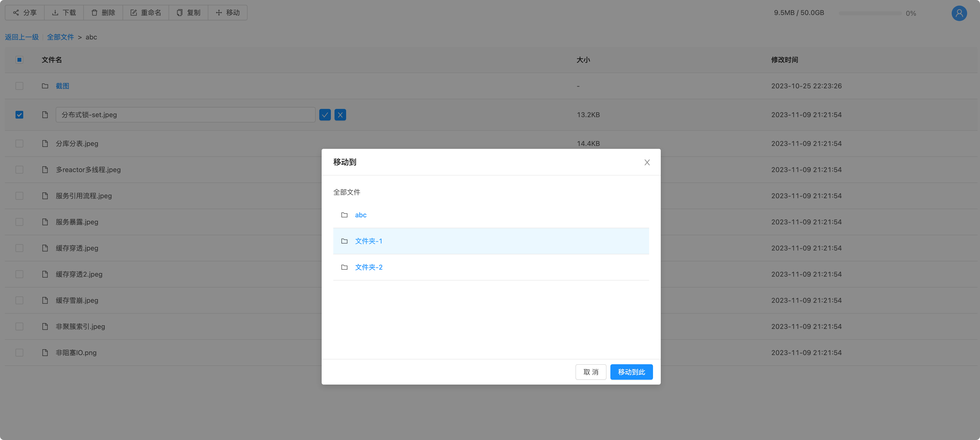Image resolution: width=980 pixels, height=440 pixels.
Task: Click the Rename toolbar button
Action: [x=146, y=13]
